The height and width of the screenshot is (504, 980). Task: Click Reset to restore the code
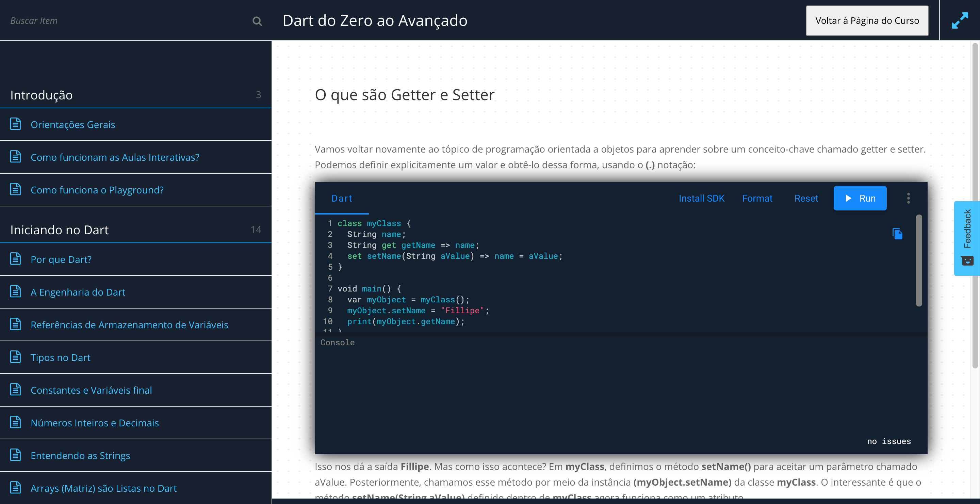pos(806,198)
